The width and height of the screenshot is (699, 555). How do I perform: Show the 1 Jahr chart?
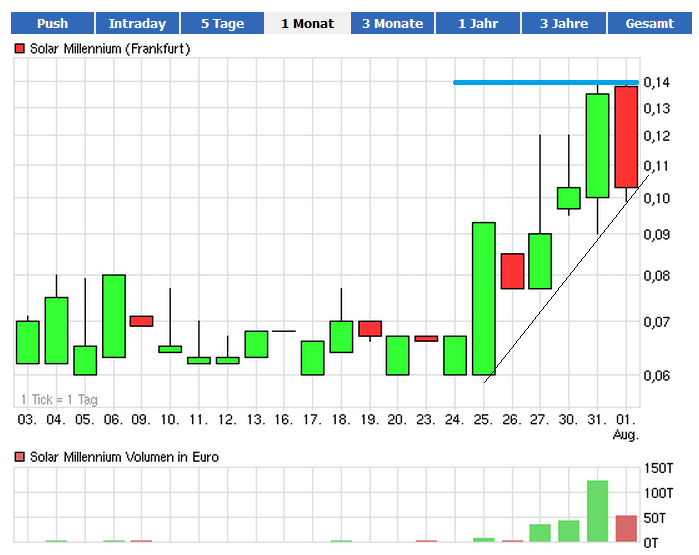tap(478, 23)
